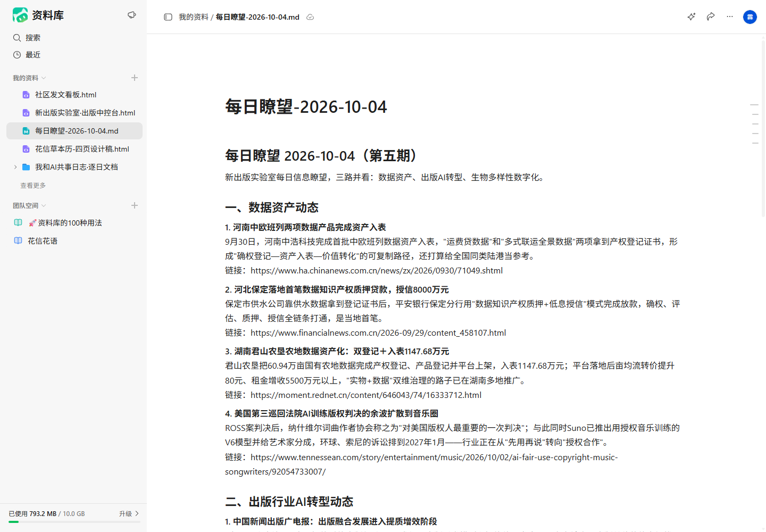Click the heading 二、出版行业AI转型动态
Screen dimensions: 766x532
(x=289, y=502)
